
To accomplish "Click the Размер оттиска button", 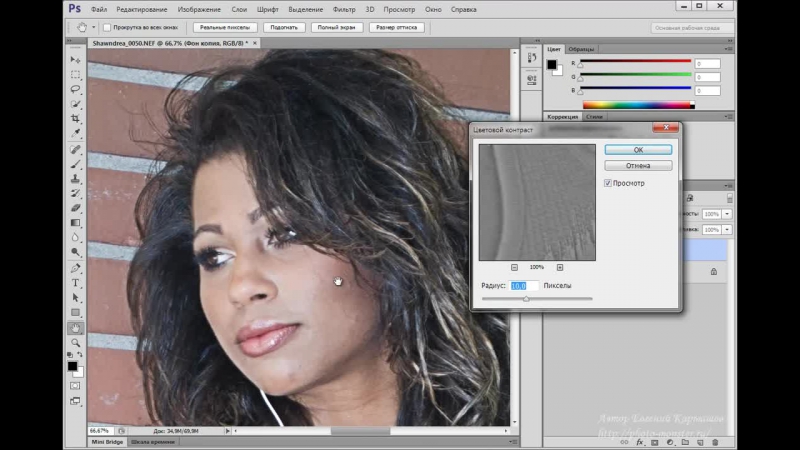I will click(x=396, y=28).
